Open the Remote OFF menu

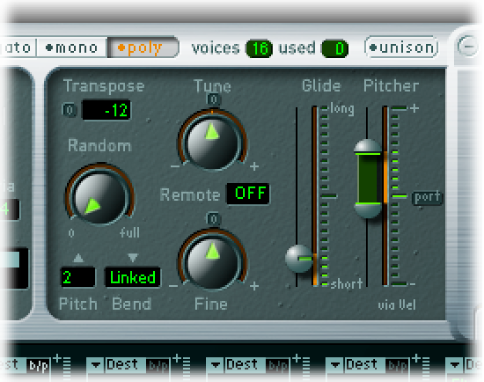(x=248, y=193)
